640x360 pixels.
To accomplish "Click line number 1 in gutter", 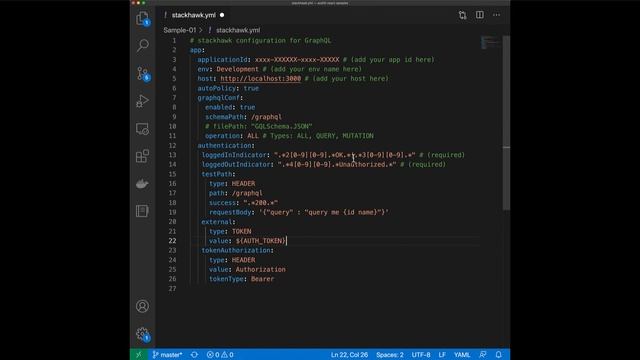I will (174, 40).
